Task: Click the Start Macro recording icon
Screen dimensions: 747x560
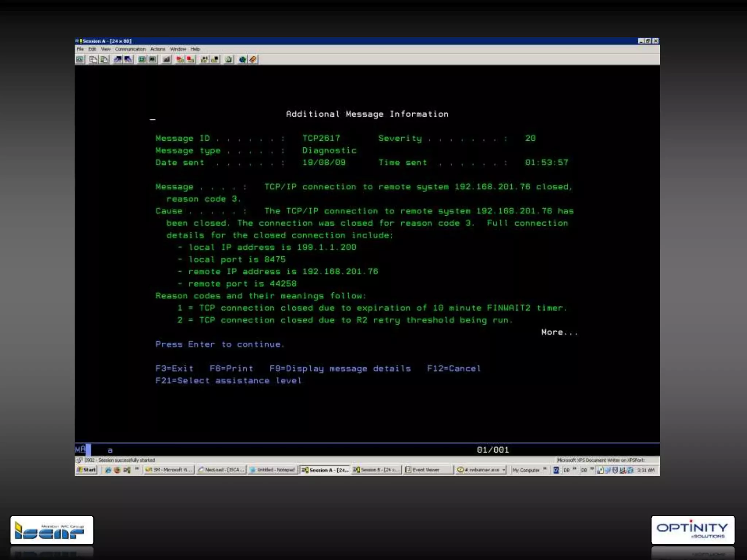Action: (180, 59)
